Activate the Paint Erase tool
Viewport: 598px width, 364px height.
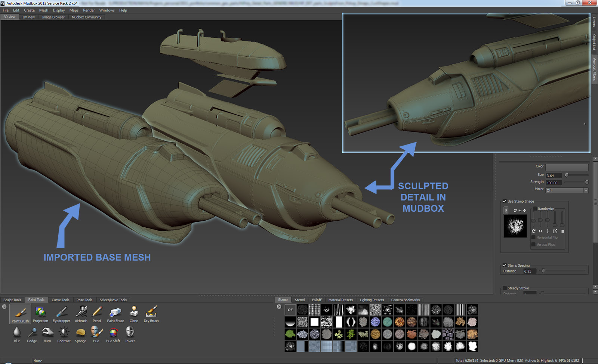point(115,314)
